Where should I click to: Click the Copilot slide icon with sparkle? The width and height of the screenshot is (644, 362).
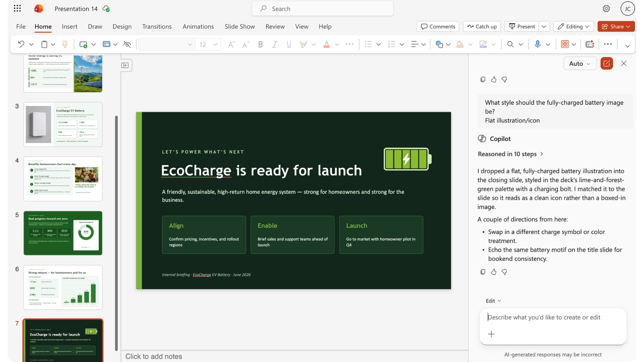coord(590,44)
